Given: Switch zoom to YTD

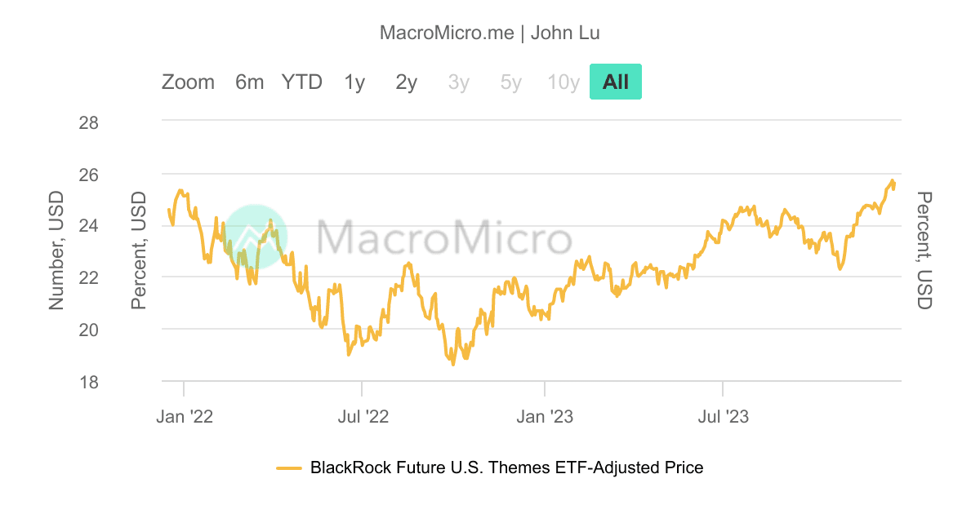Looking at the screenshot, I should coord(302,82).
